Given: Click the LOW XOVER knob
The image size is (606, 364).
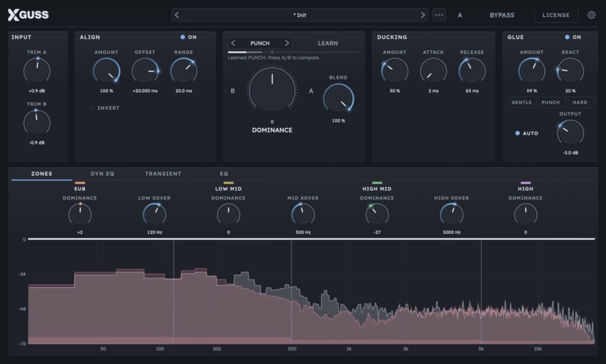Looking at the screenshot, I should coord(154,214).
